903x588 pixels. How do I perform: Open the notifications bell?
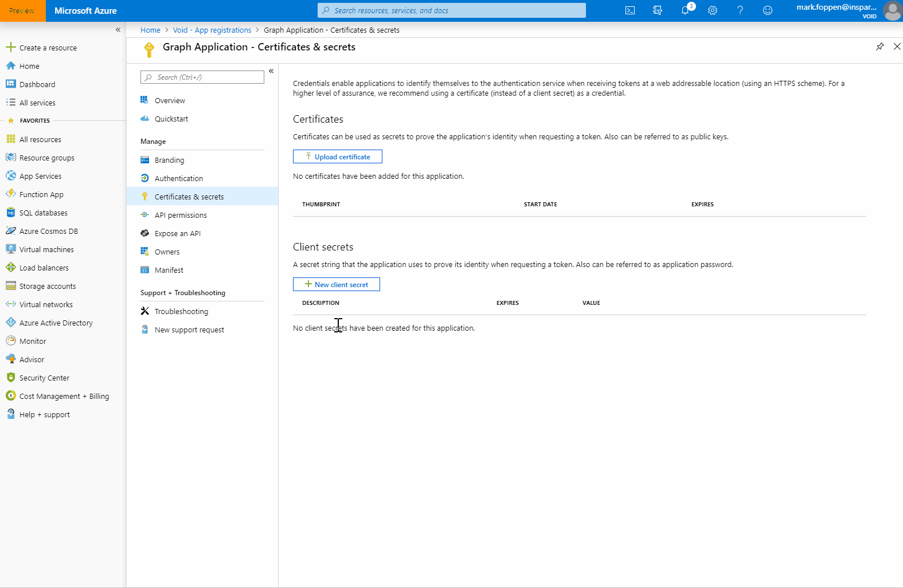[x=686, y=10]
